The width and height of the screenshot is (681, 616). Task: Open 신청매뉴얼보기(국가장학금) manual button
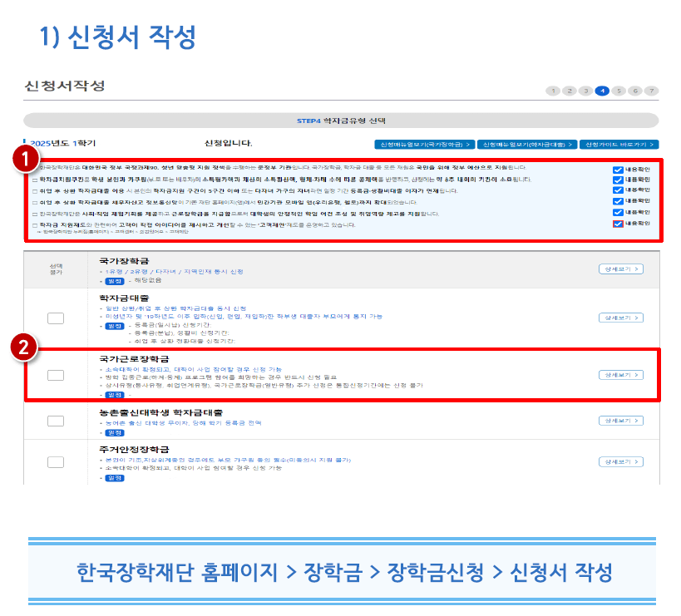pos(425,145)
